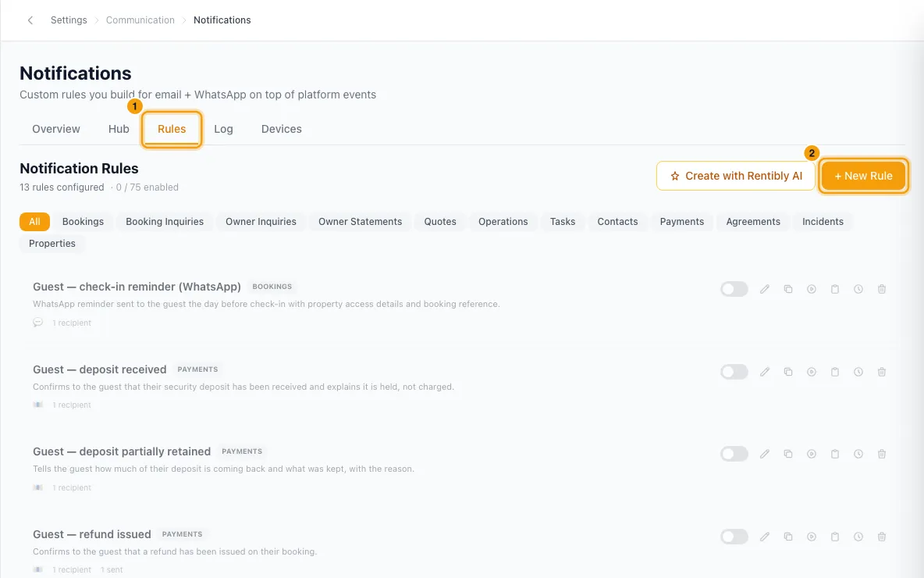Turn on deposit partially retained rule toggle
Image resolution: width=924 pixels, height=578 pixels.
coord(734,454)
